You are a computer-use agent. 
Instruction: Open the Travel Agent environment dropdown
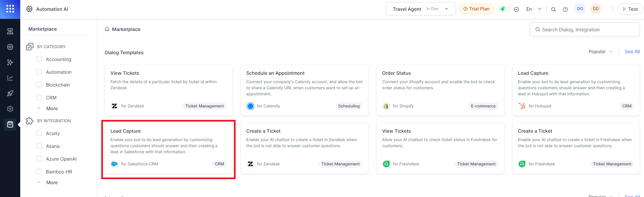[420, 9]
